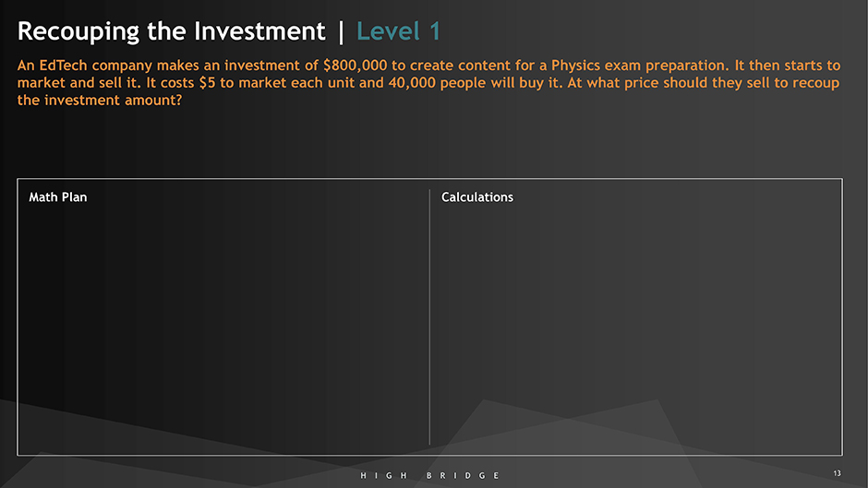The height and width of the screenshot is (488, 868).
Task: Click the "HIGH BRIDGE" footer text
Action: (x=429, y=475)
